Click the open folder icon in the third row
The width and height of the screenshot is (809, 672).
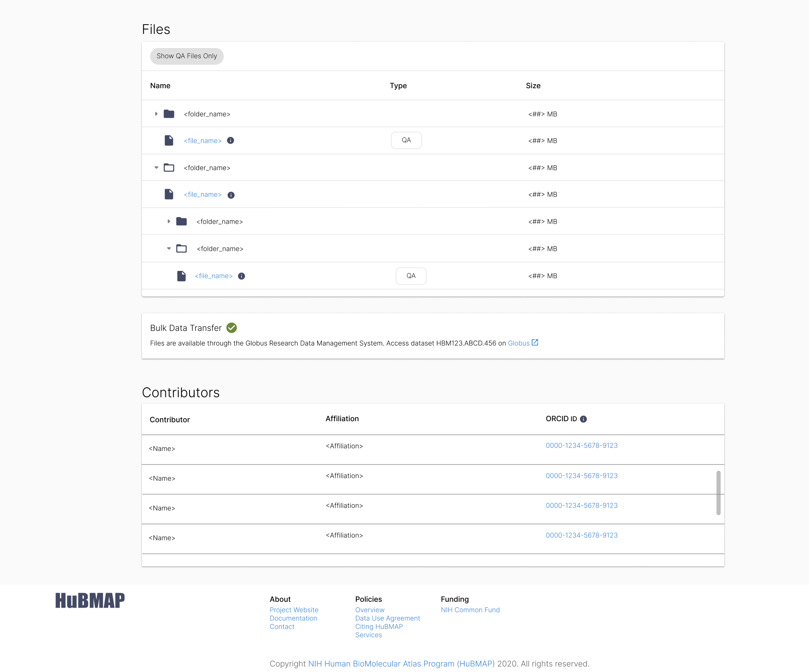[x=169, y=167]
